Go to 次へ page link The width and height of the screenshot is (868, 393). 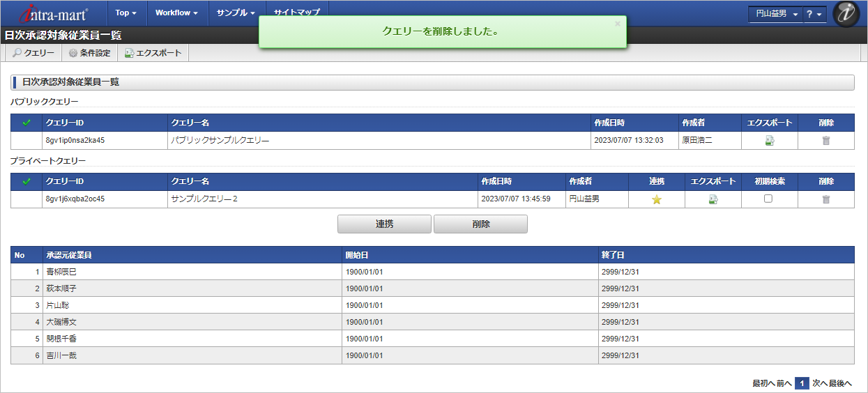tap(819, 383)
